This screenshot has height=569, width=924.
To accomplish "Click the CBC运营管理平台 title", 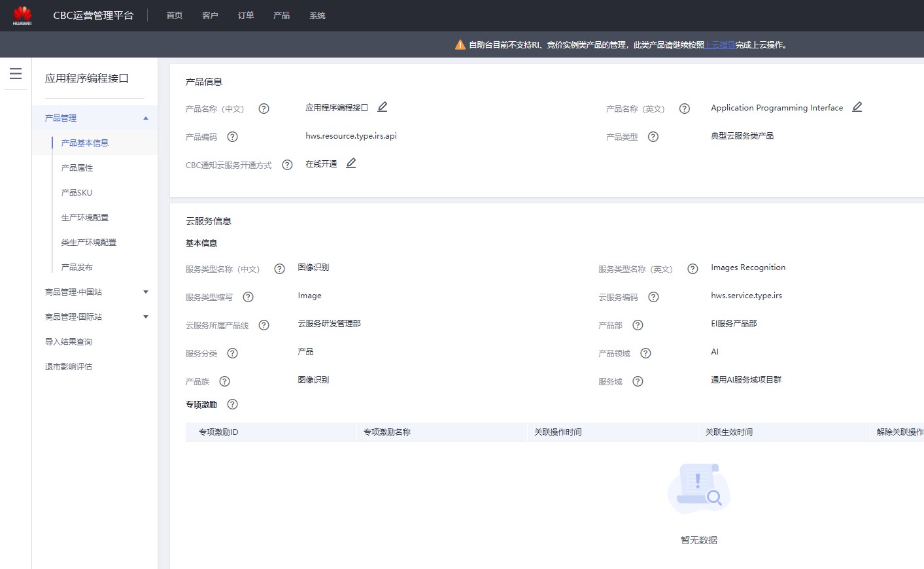I will click(94, 16).
